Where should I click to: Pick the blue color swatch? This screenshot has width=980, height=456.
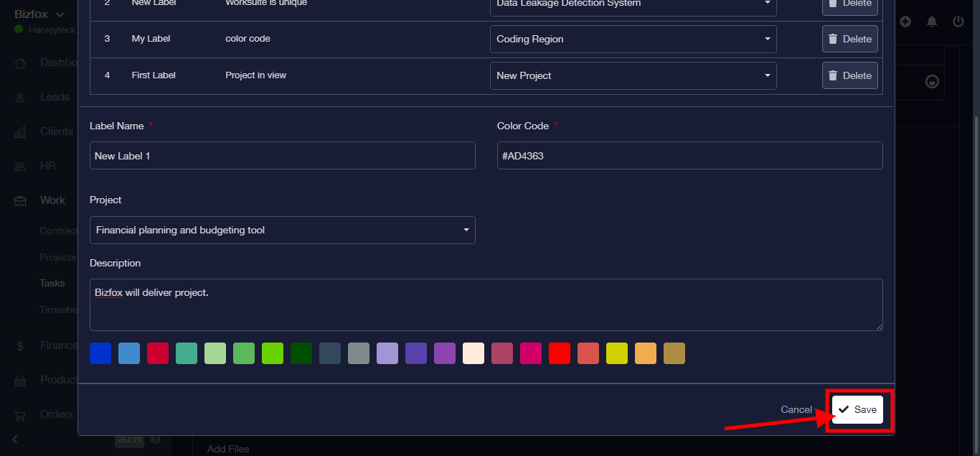[100, 353]
